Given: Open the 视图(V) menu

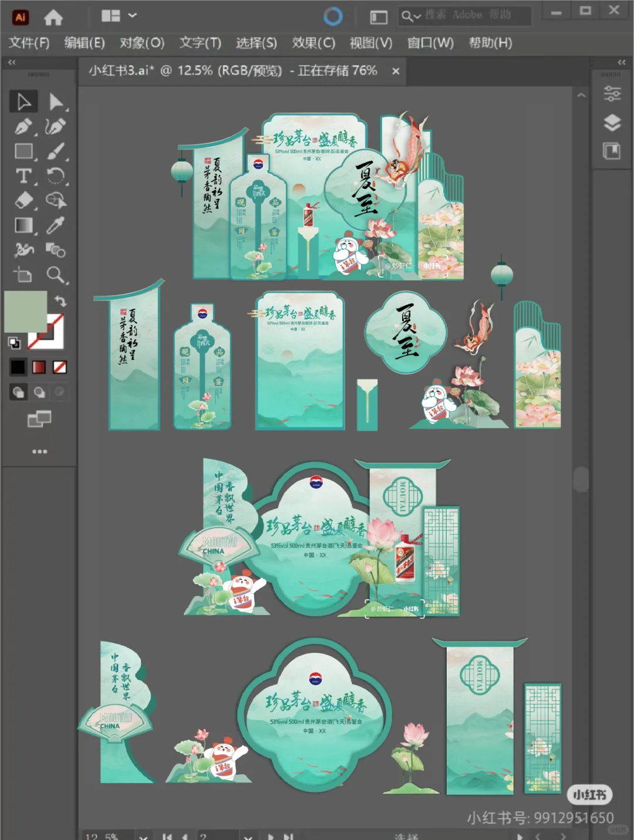Looking at the screenshot, I should point(371,43).
